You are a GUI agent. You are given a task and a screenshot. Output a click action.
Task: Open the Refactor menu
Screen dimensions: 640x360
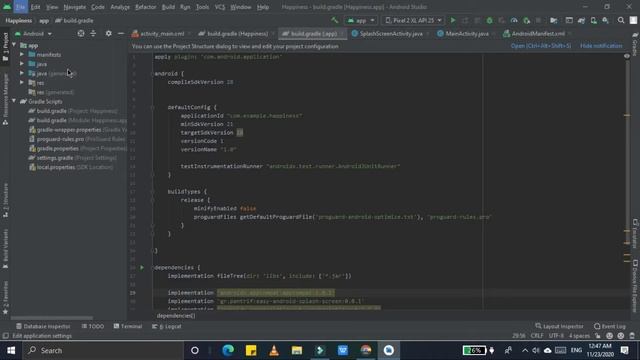pos(145,7)
